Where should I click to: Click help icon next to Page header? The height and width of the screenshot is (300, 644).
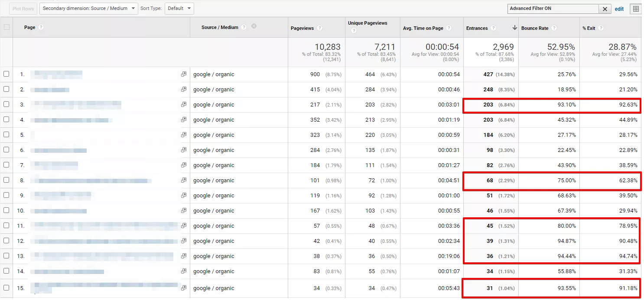click(41, 27)
